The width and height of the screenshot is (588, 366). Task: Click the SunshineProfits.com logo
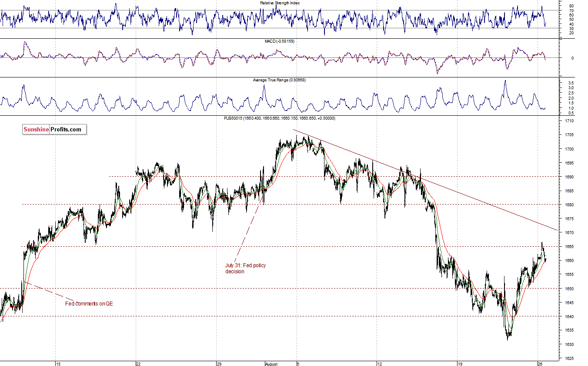54,129
